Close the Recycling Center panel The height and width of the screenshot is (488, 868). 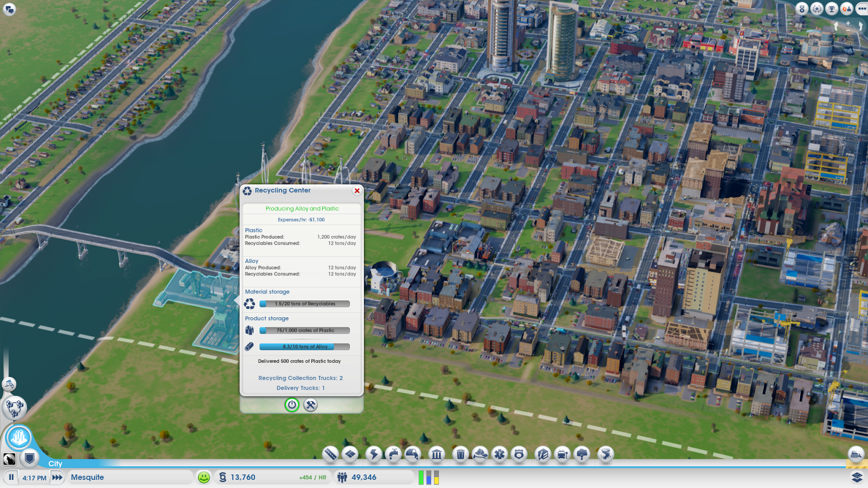(x=357, y=191)
